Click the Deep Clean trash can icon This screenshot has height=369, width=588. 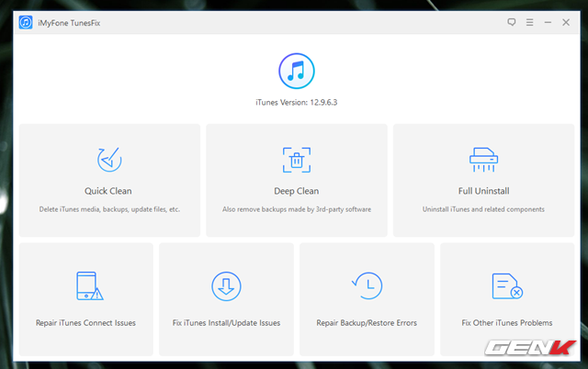click(297, 160)
